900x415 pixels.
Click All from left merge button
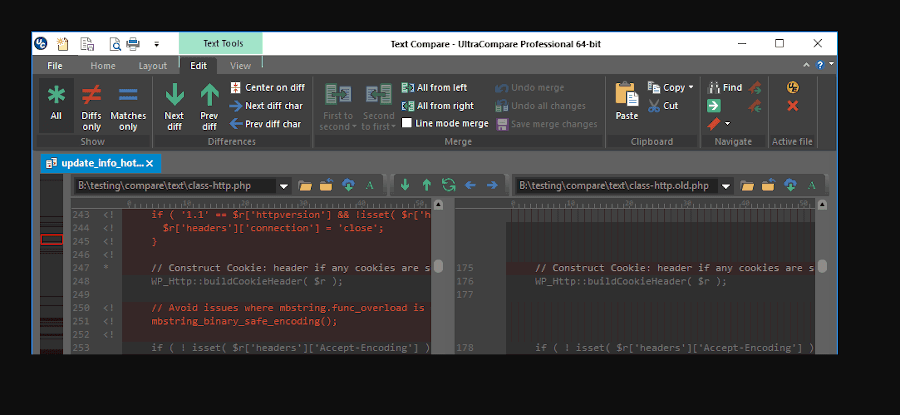pyautogui.click(x=434, y=87)
